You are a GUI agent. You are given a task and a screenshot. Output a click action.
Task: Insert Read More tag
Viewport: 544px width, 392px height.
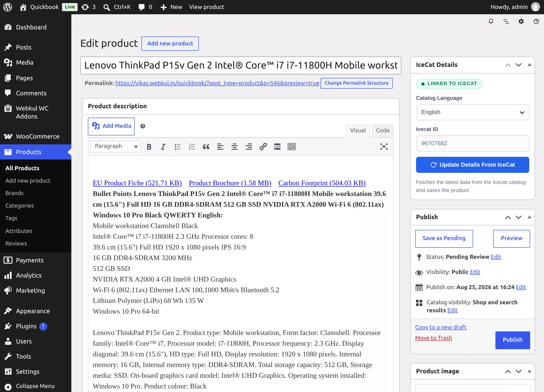click(x=277, y=147)
